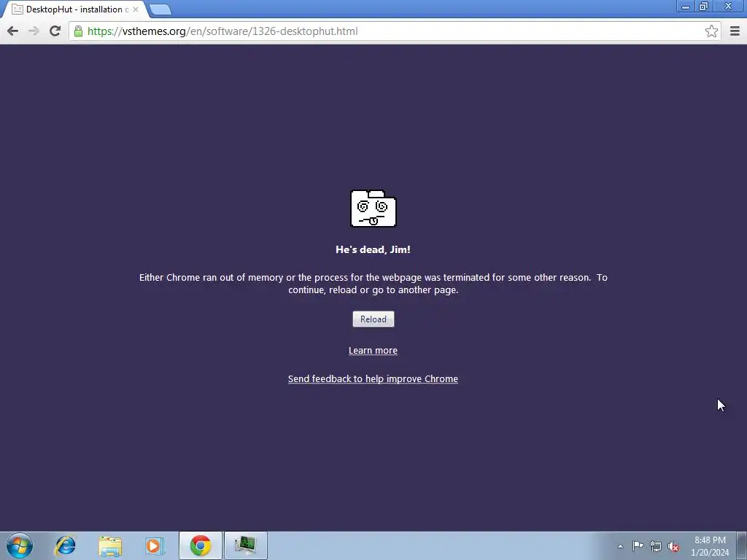Viewport: 747px width, 560px height.
Task: Restore down the Chrome window
Action: [x=704, y=6]
